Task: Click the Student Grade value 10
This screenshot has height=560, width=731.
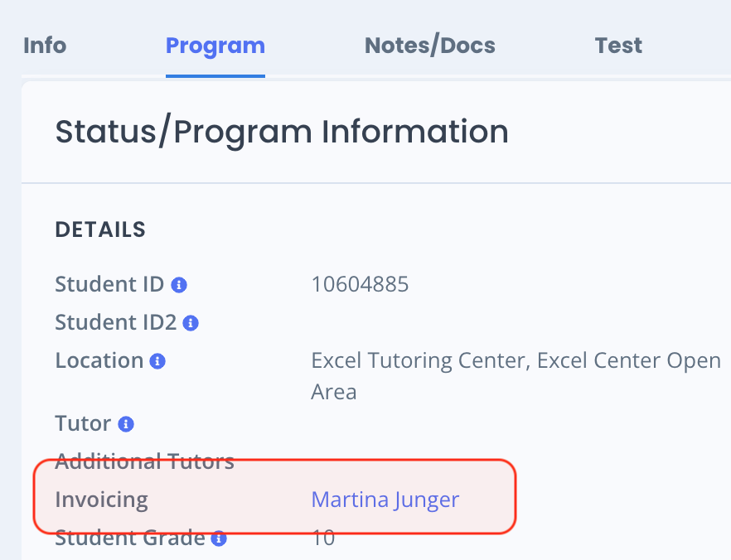Action: pos(323,538)
